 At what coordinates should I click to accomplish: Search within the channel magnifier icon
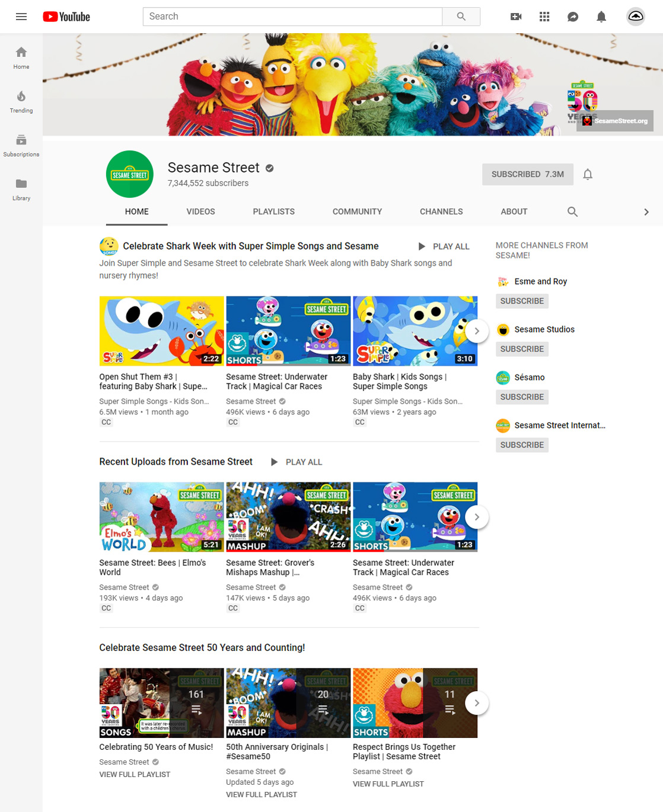[x=572, y=212]
